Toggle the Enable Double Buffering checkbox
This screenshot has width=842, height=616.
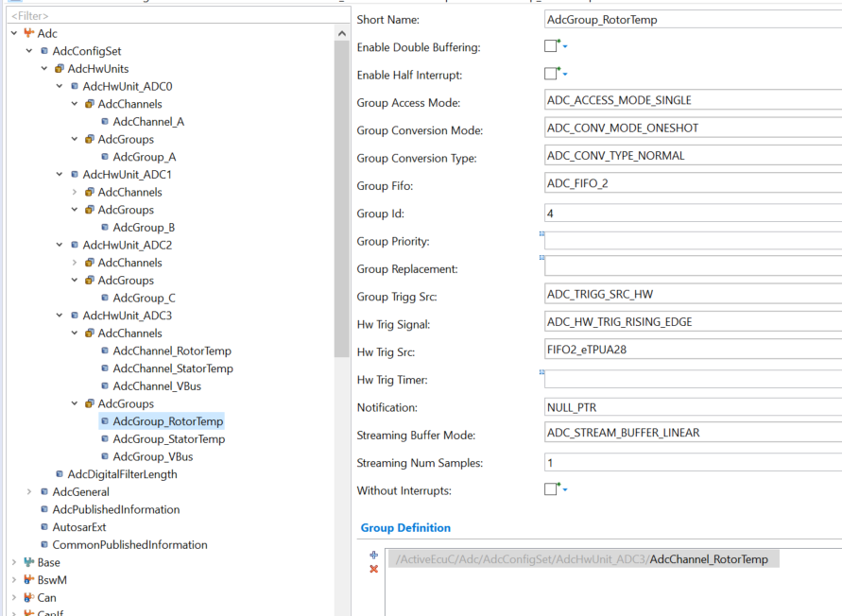coord(551,45)
